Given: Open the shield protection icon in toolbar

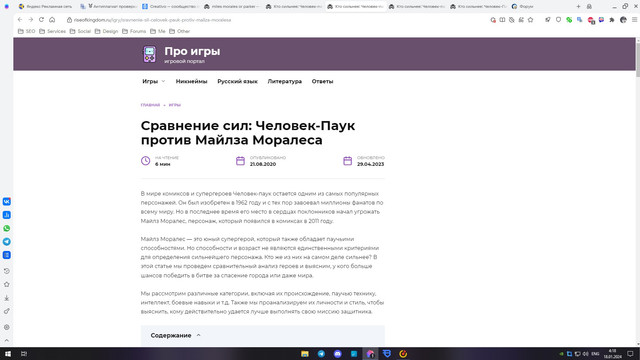Looking at the screenshot, I should [558, 20].
